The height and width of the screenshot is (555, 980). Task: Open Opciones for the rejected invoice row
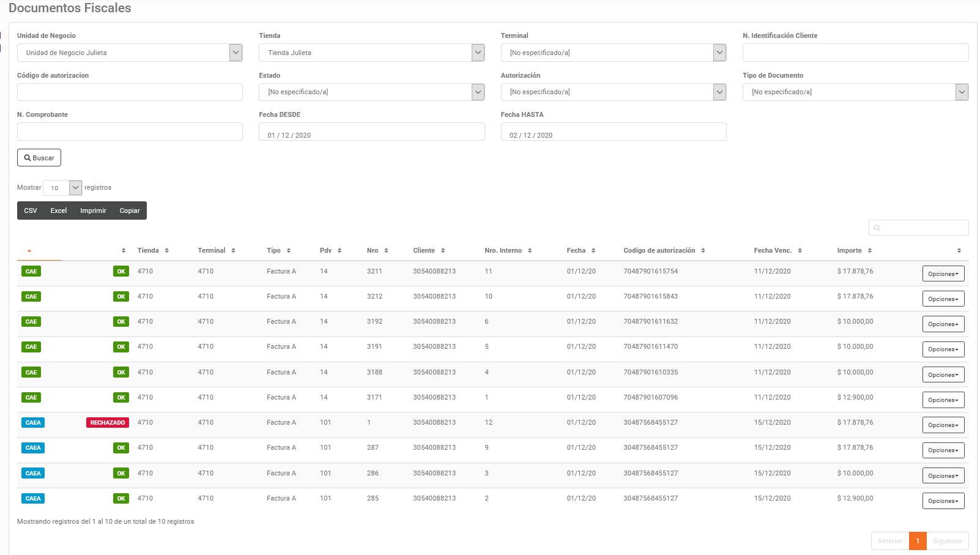tap(943, 425)
